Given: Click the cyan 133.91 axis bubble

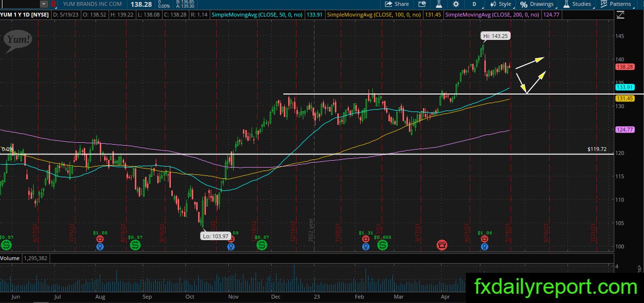Looking at the screenshot, I should pos(625,87).
